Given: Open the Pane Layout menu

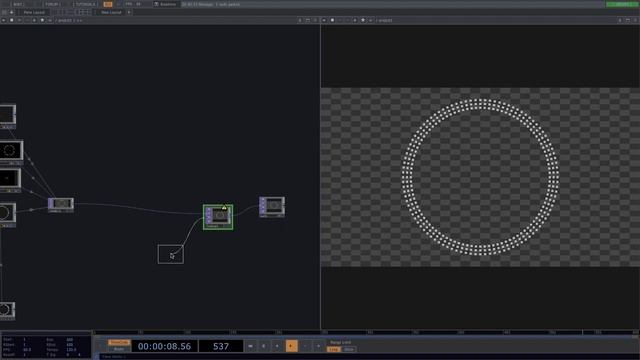Looking at the screenshot, I should (34, 12).
